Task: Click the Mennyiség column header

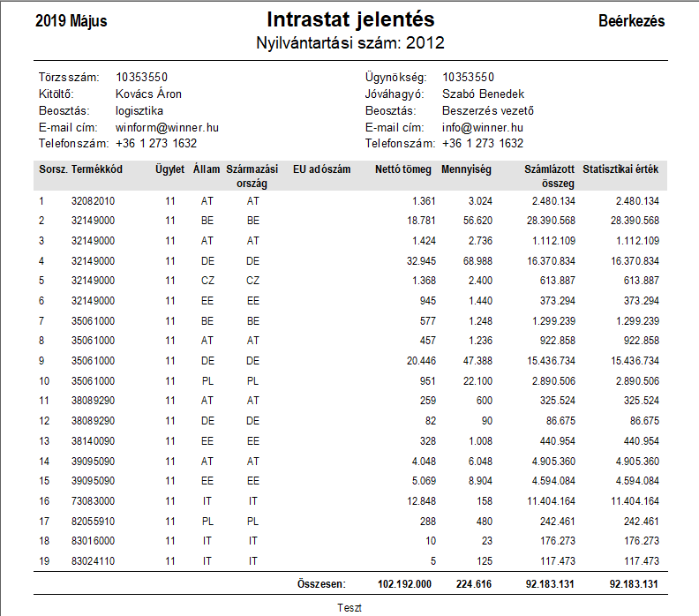Action: pyautogui.click(x=466, y=169)
